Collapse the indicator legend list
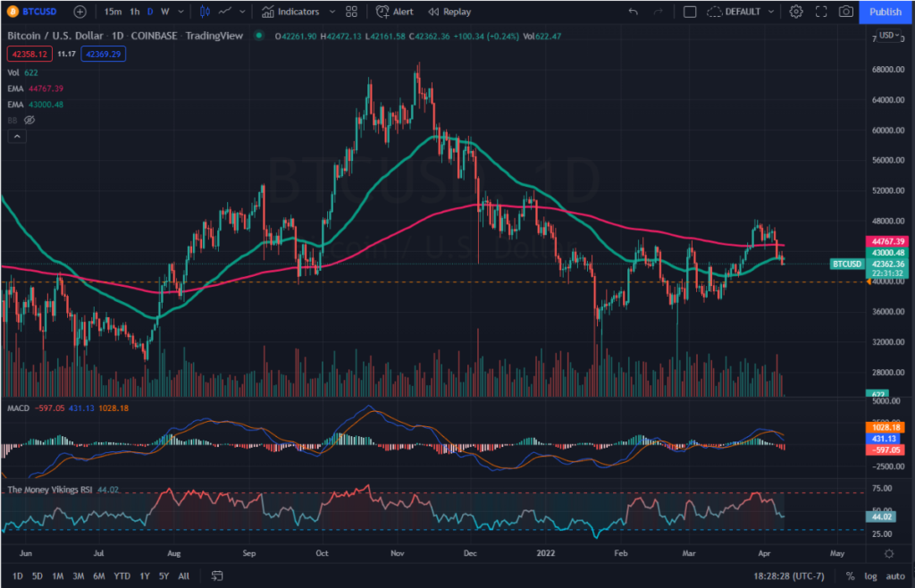 click(17, 137)
